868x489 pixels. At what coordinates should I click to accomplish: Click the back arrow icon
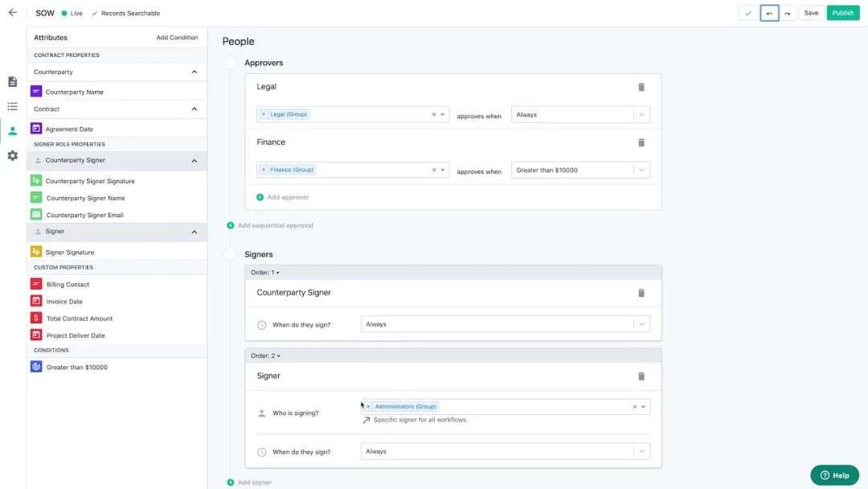point(12,13)
